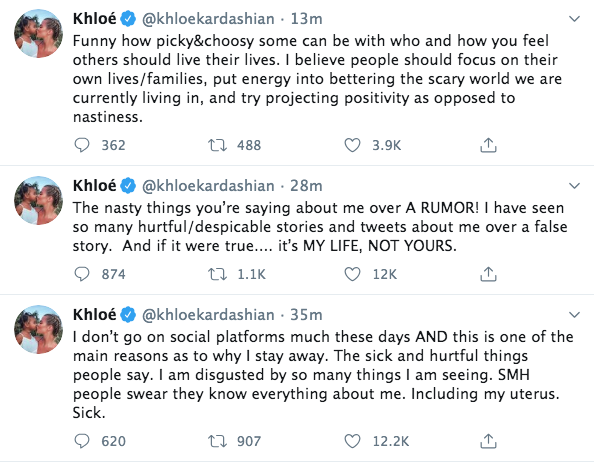
Task: Open the 28m timestamp link
Action: click(306, 186)
